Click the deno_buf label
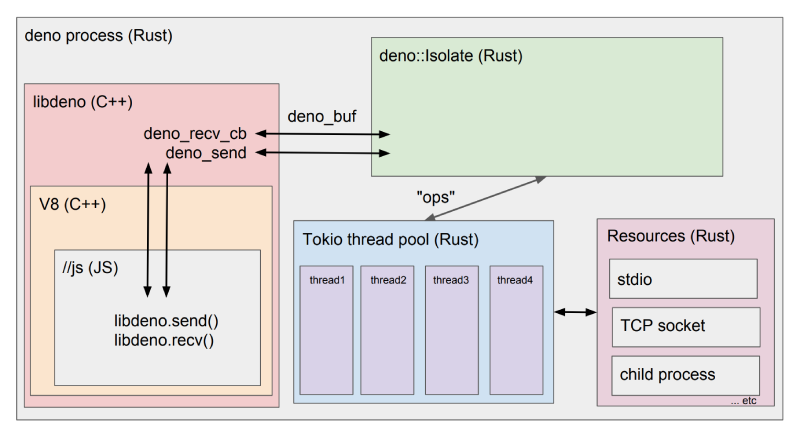 click(x=322, y=117)
